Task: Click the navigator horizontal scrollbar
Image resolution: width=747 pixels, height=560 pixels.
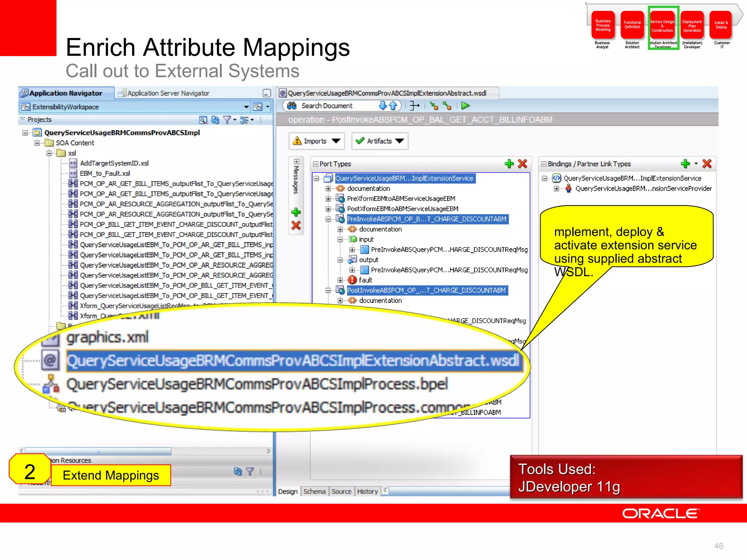Action: (98, 451)
